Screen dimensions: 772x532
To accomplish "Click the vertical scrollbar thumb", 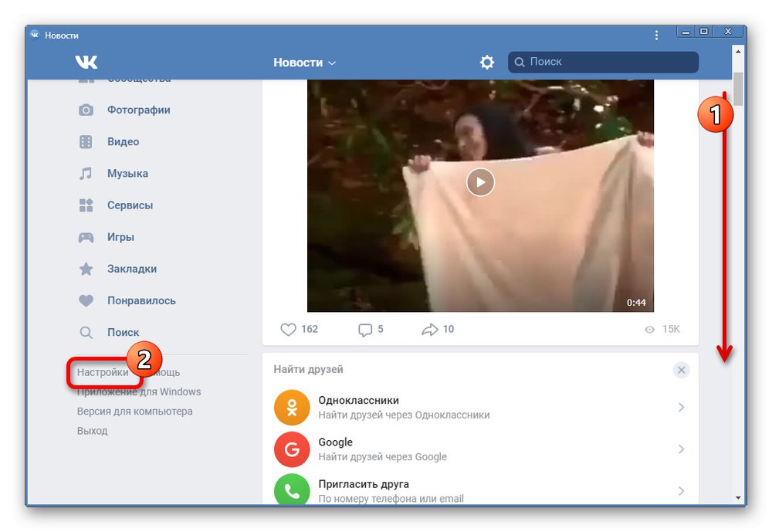I will pos(737,89).
